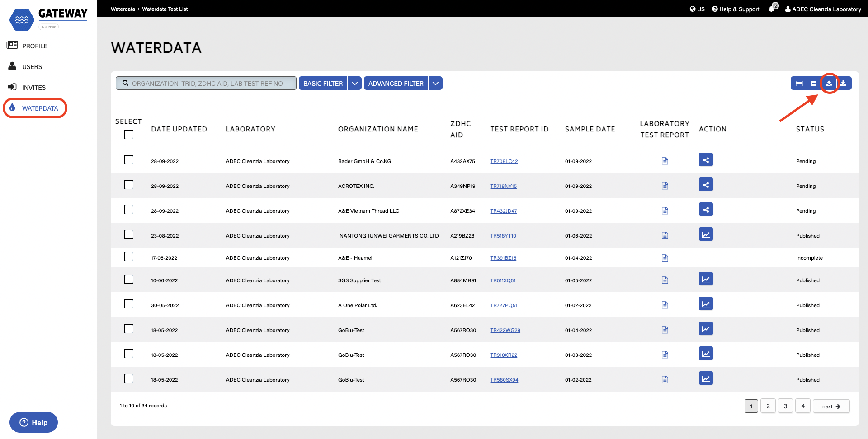Open the Profile sidebar item
The height and width of the screenshot is (439, 868).
(27, 46)
